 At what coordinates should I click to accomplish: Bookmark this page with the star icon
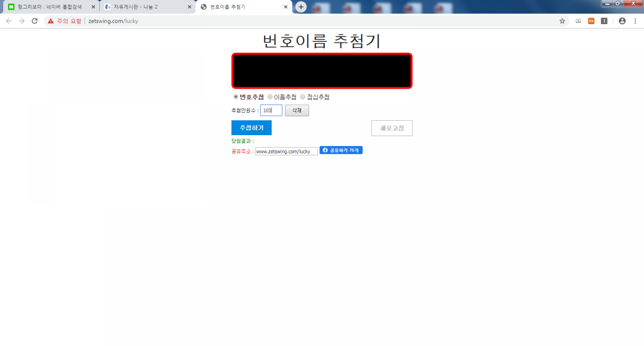(x=562, y=21)
